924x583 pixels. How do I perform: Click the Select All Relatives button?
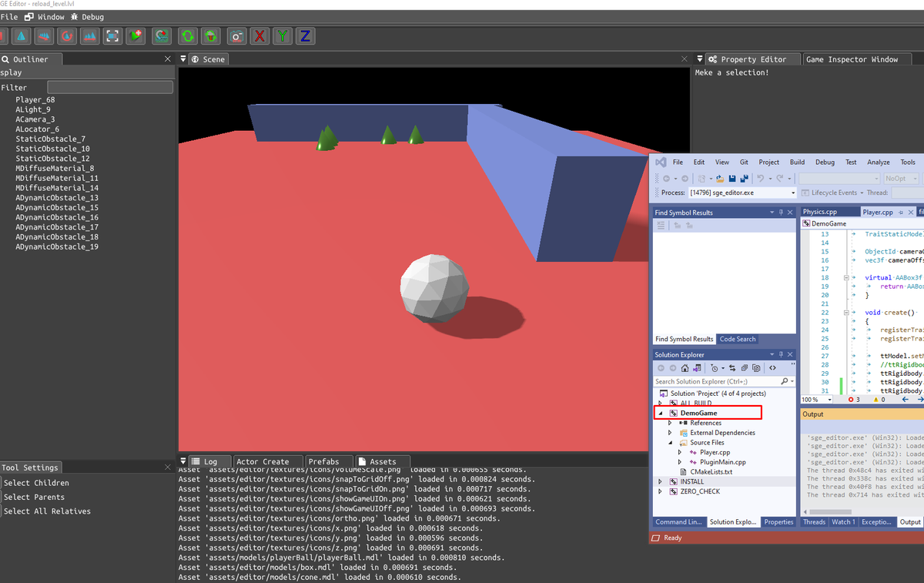tap(47, 511)
